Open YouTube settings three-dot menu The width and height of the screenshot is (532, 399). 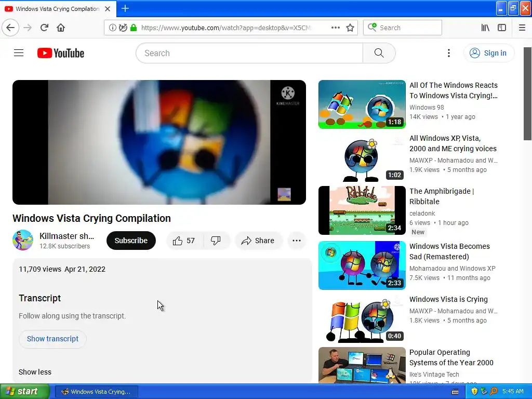click(x=449, y=53)
